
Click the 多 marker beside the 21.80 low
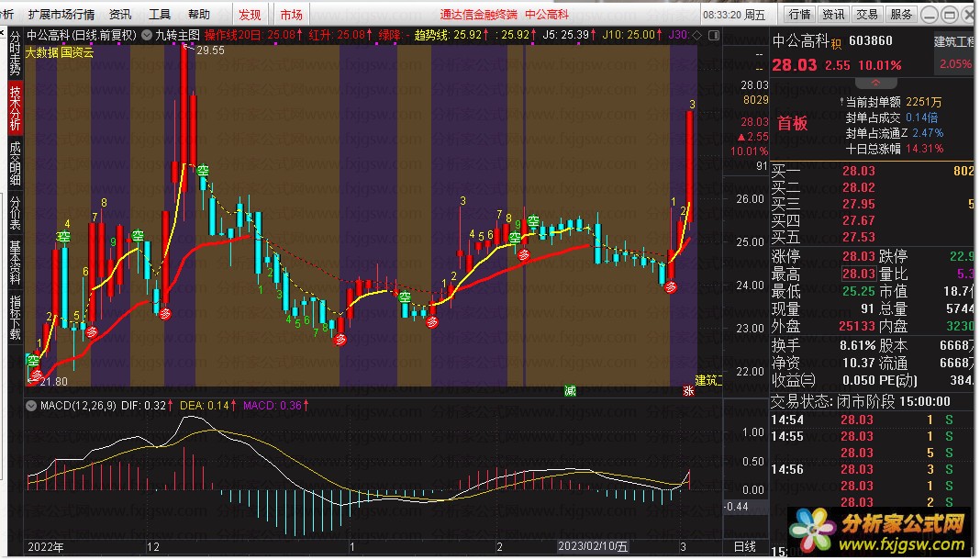(37, 375)
